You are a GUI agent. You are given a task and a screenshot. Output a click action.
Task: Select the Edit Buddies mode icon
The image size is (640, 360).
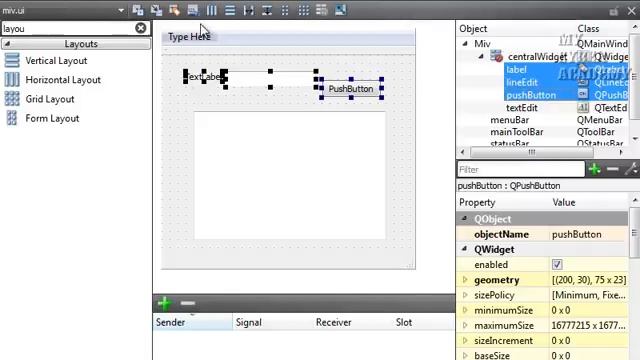point(175,10)
